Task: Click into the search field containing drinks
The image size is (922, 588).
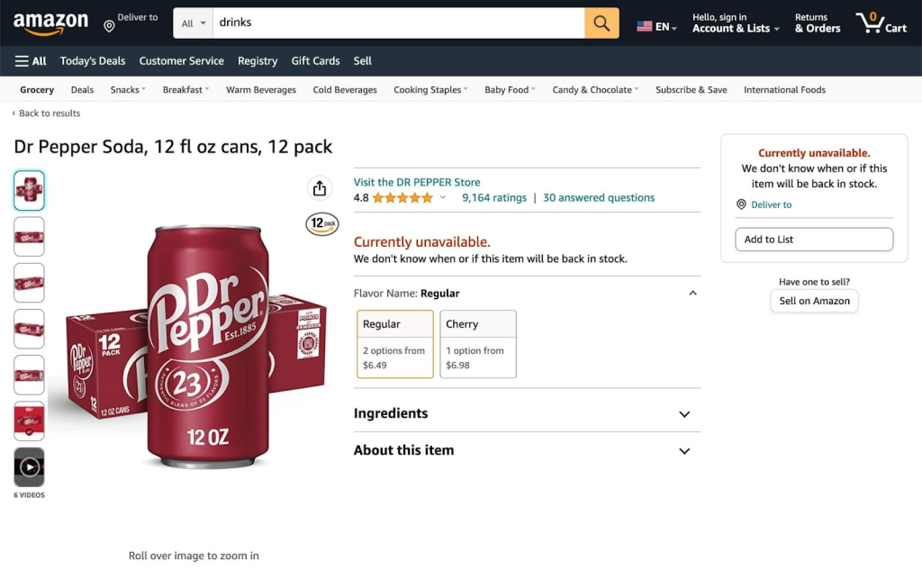Action: [x=399, y=23]
